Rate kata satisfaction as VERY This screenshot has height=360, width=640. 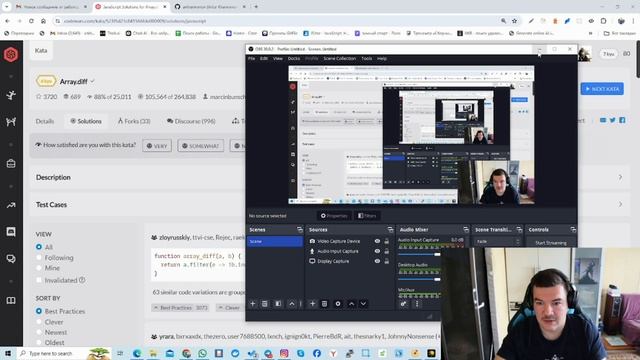click(157, 146)
